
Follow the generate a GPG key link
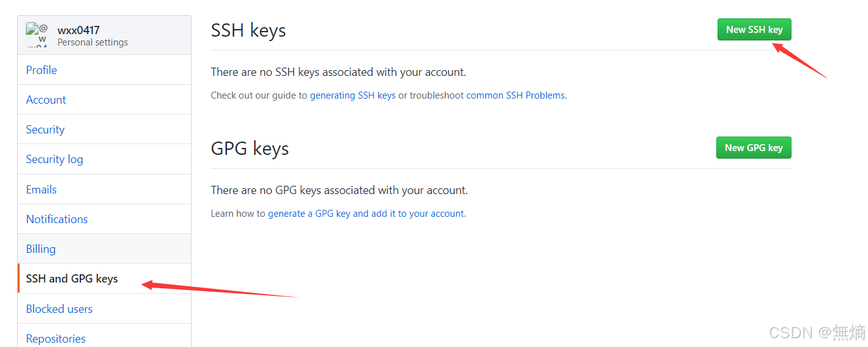(x=366, y=214)
